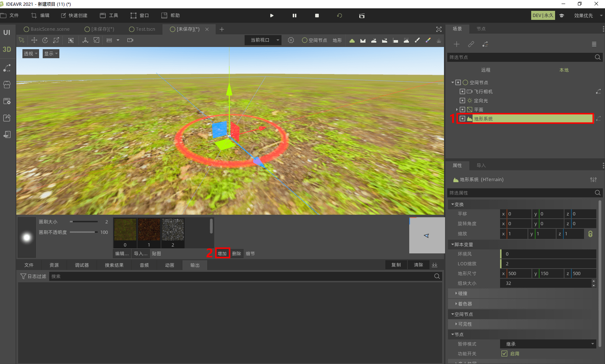
Task: Select the terrain color paint brush
Action: pos(428,40)
